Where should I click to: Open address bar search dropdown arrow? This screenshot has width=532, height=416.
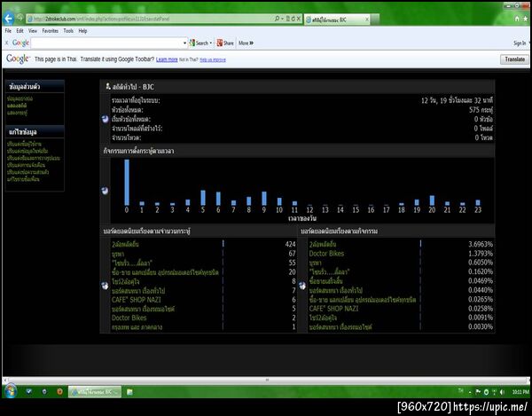click(282, 19)
